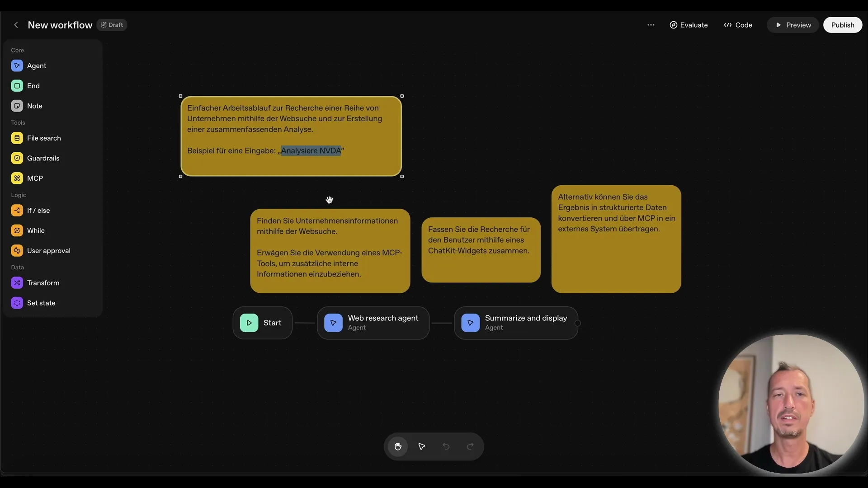Insert a Note onto the canvas
Viewport: 868px width, 488px height.
[x=33, y=106]
